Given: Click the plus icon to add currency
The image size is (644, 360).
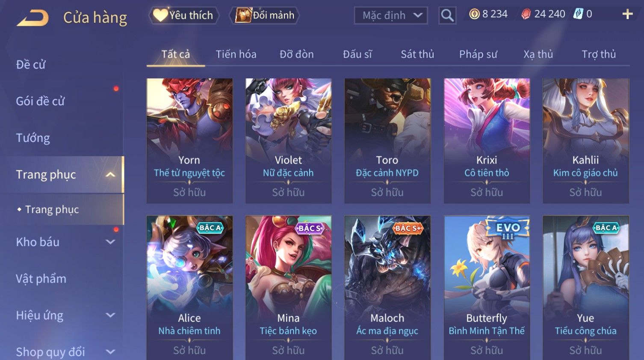Looking at the screenshot, I should click(x=627, y=15).
